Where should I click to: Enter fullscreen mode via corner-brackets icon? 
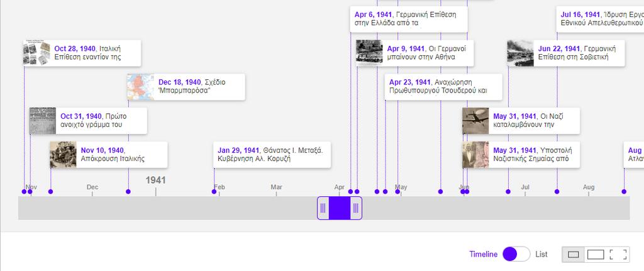pos(619,255)
